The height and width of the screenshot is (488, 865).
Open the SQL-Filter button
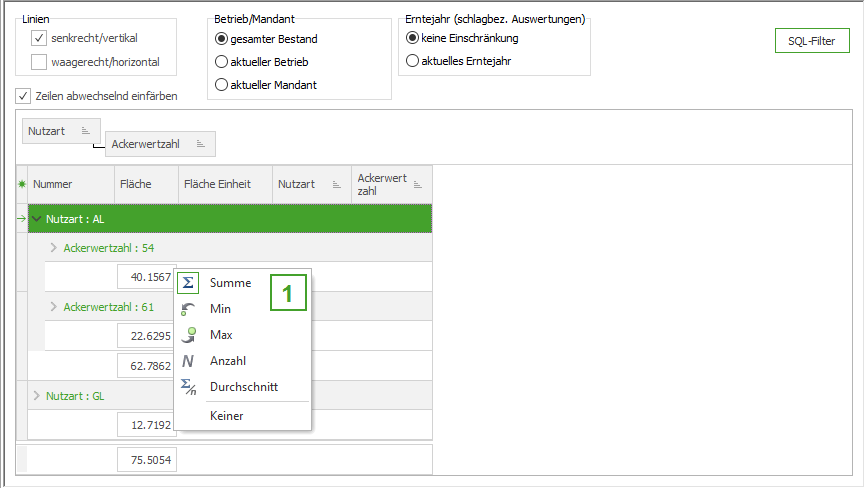[x=811, y=41]
